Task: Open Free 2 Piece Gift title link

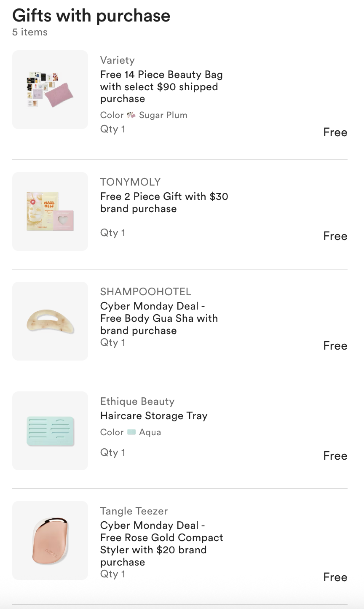Action: (164, 202)
